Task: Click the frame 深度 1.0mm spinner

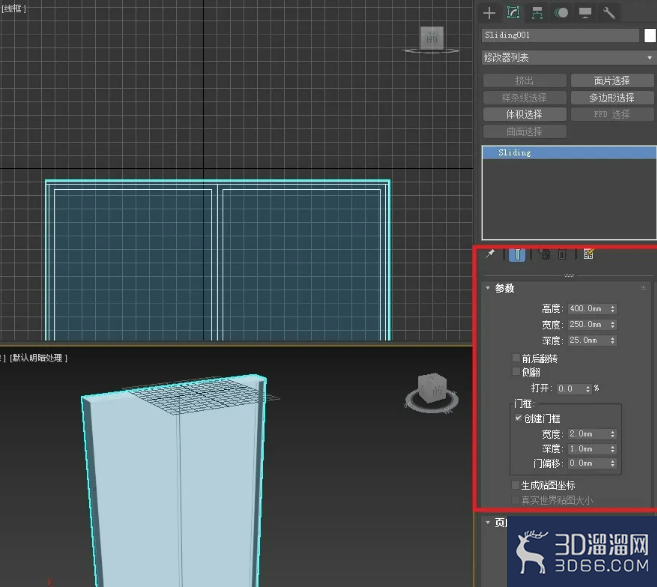Action: click(613, 449)
